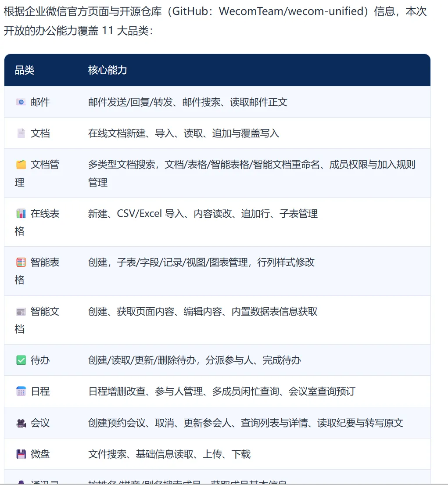Click the bar chart icon beside 在线表格
Image resolution: width=448 pixels, height=485 pixels.
point(21,213)
